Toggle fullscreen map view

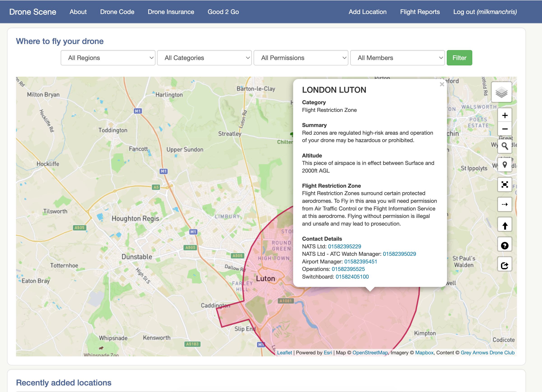click(505, 184)
